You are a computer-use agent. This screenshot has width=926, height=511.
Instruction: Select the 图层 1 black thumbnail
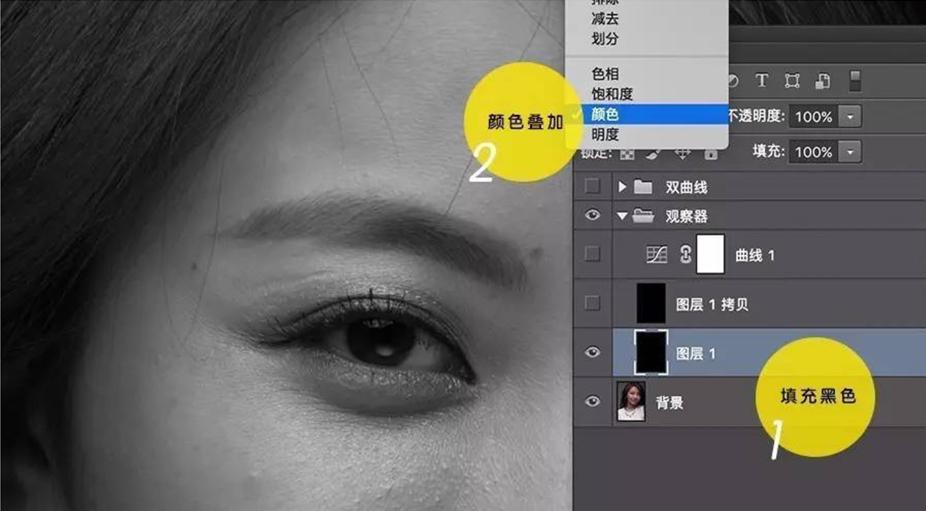tap(651, 353)
